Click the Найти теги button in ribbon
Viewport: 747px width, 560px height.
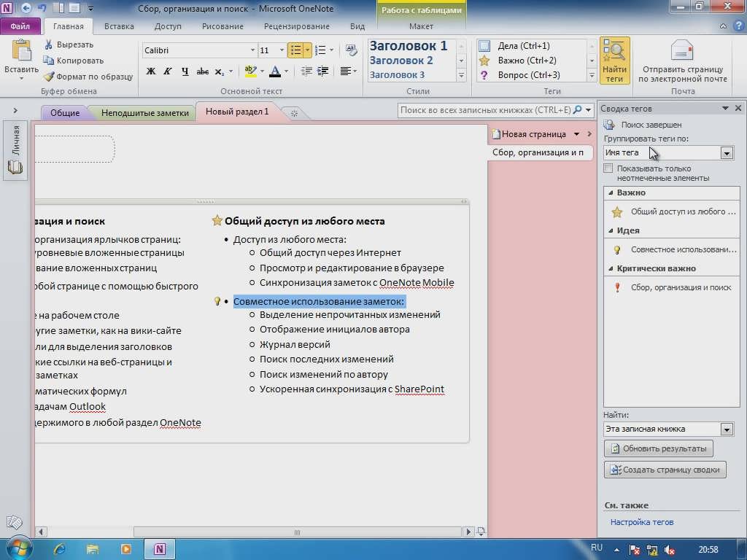pyautogui.click(x=614, y=61)
